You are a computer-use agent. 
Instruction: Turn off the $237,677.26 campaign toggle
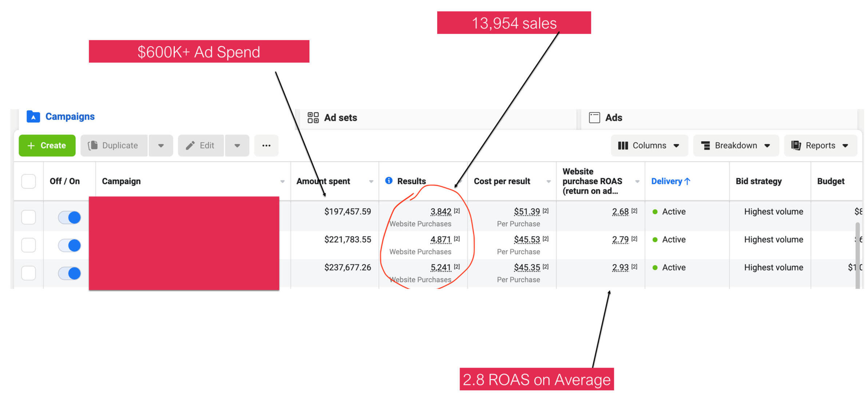click(x=69, y=273)
